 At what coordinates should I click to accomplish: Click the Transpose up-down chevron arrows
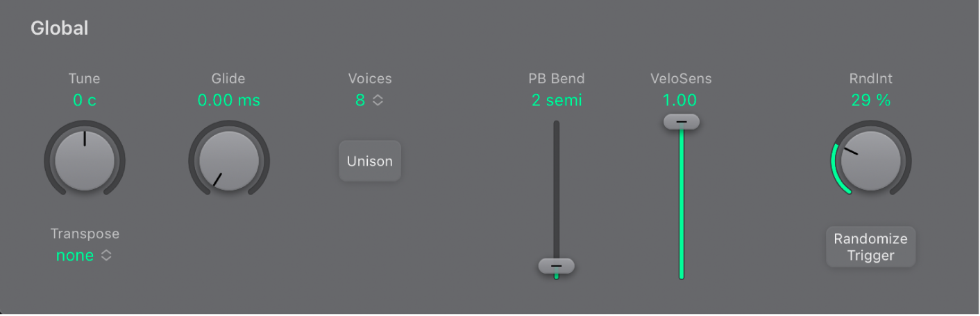coord(106,256)
